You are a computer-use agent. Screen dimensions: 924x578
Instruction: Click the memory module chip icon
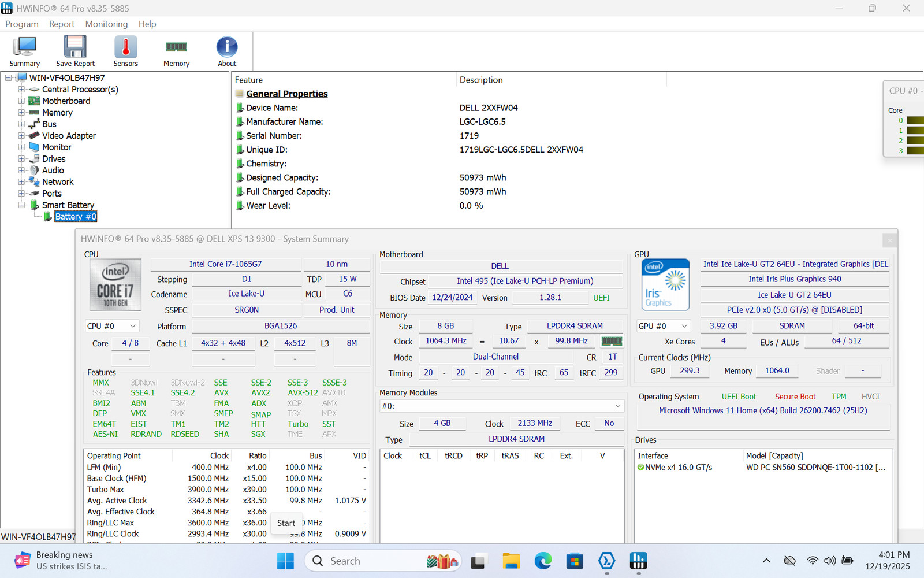612,341
